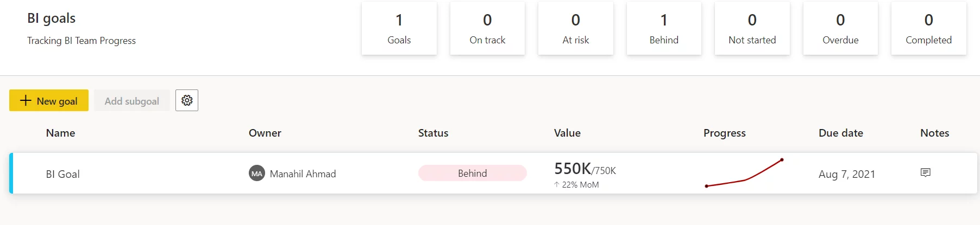Click the Aug 7, 2021 due date
Screen dimensions: 980x225
click(847, 174)
